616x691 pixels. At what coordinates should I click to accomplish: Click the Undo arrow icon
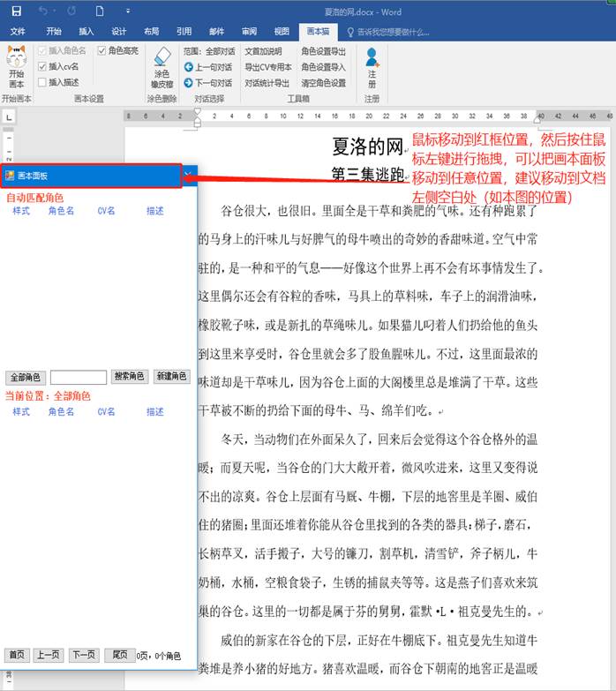[x=43, y=11]
